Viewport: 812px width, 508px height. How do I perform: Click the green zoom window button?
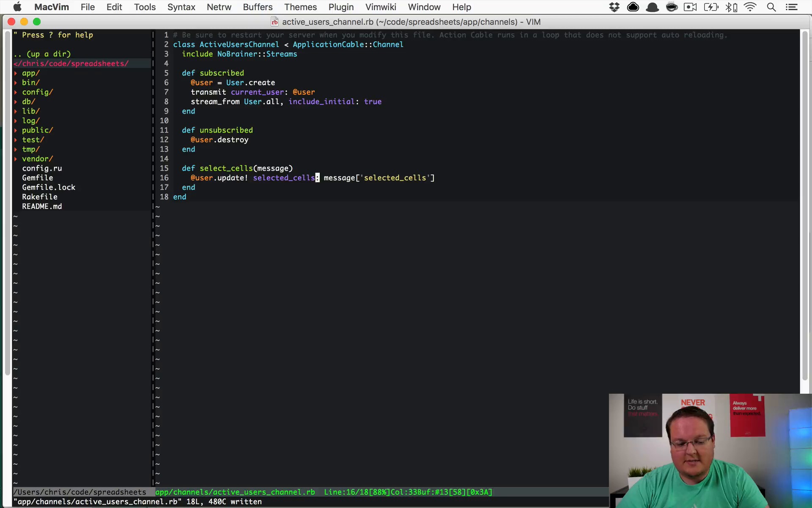(37, 22)
